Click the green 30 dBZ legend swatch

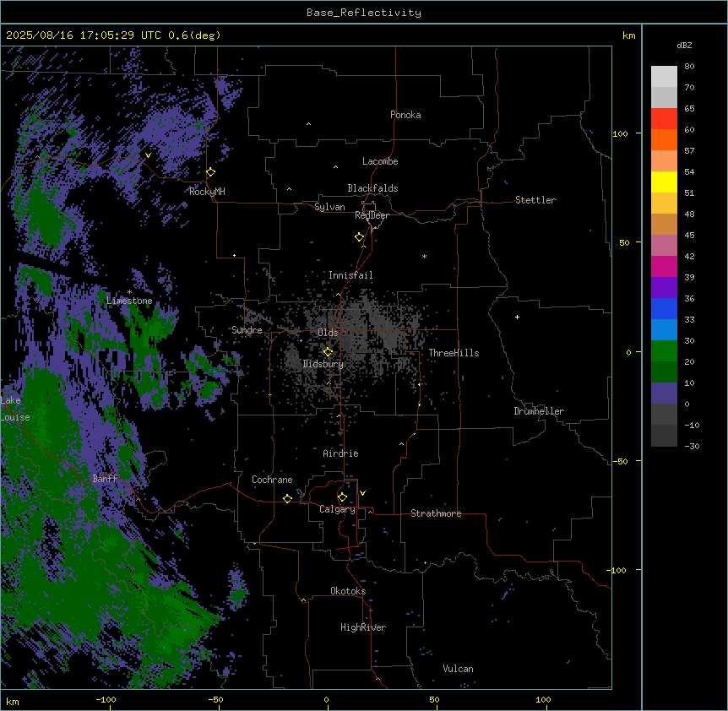pyautogui.click(x=664, y=351)
